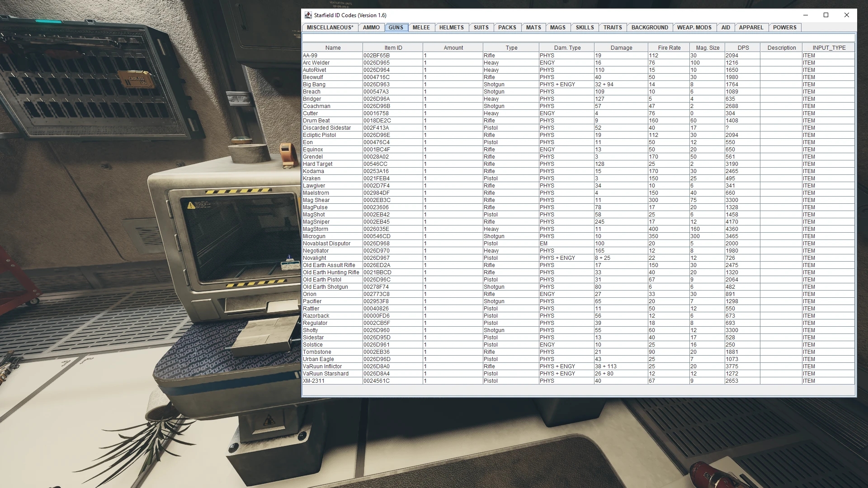Viewport: 868px width, 488px height.
Task: Switch to the MAGS tab
Action: (x=558, y=28)
